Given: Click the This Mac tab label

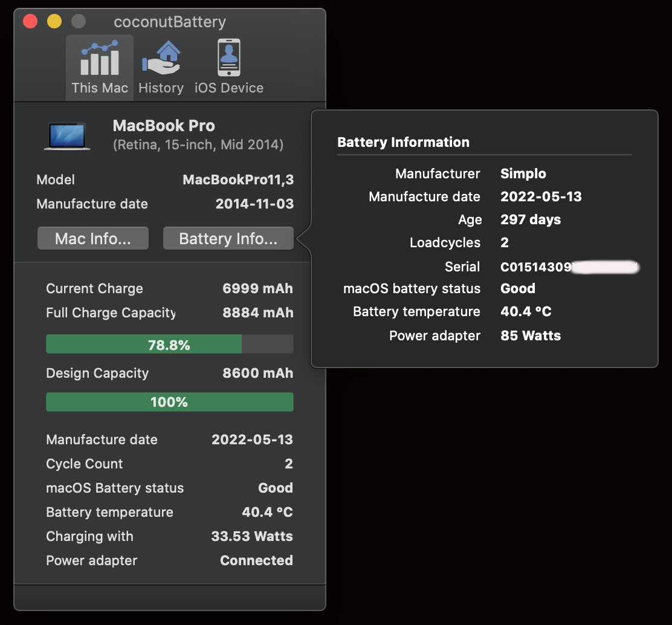Looking at the screenshot, I should click(x=100, y=88).
